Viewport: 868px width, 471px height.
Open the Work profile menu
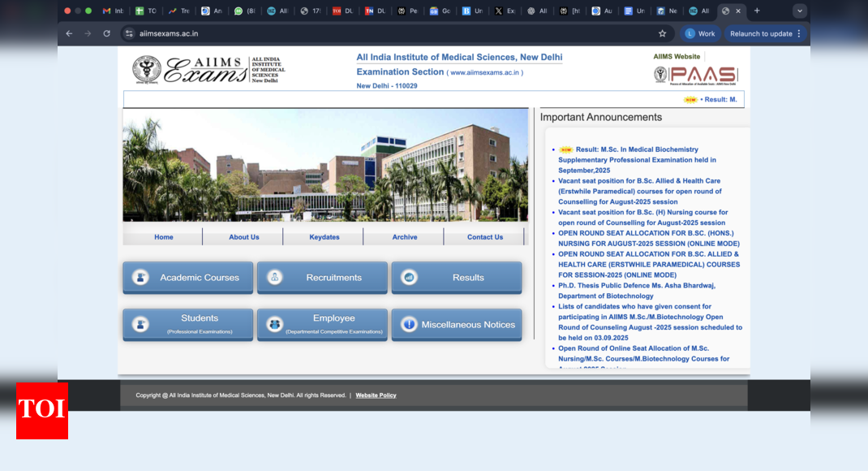coord(699,33)
